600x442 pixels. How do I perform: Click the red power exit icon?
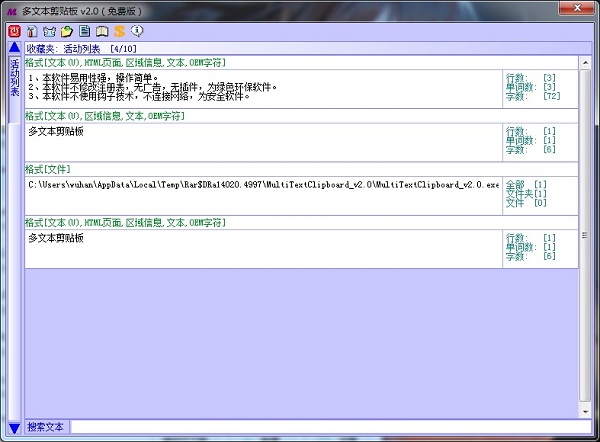(15, 31)
